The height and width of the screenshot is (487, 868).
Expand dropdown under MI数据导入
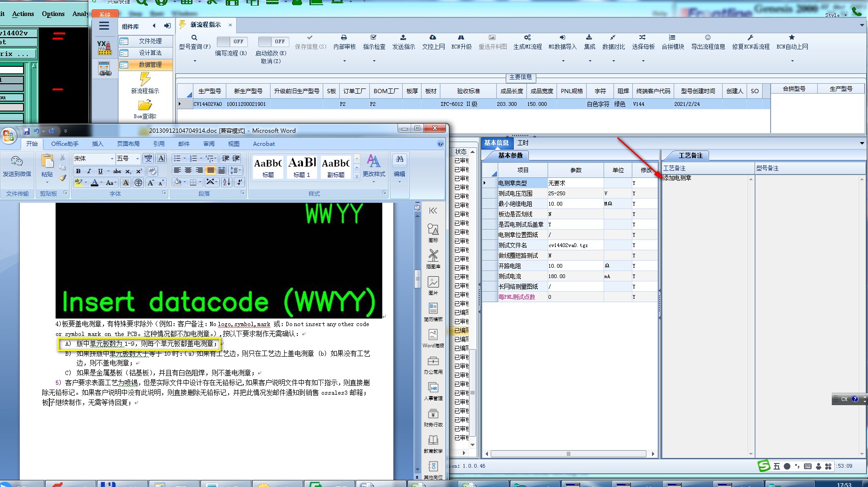(x=562, y=61)
